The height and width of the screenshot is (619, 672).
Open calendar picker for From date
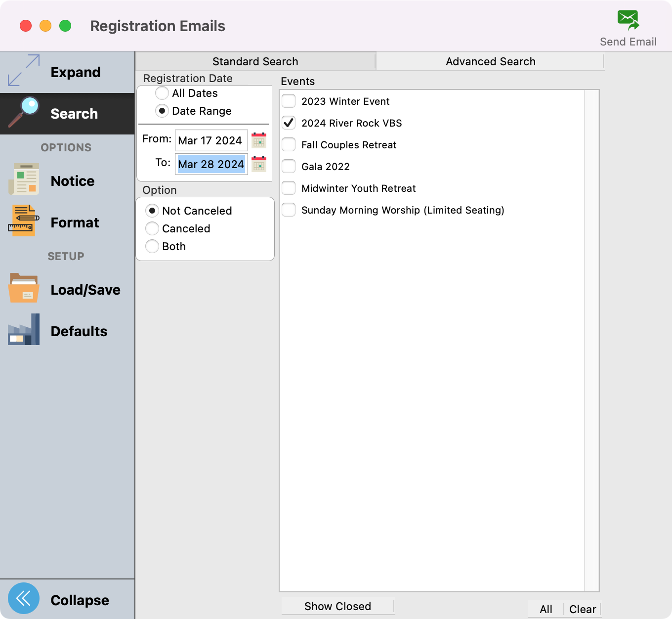259,140
